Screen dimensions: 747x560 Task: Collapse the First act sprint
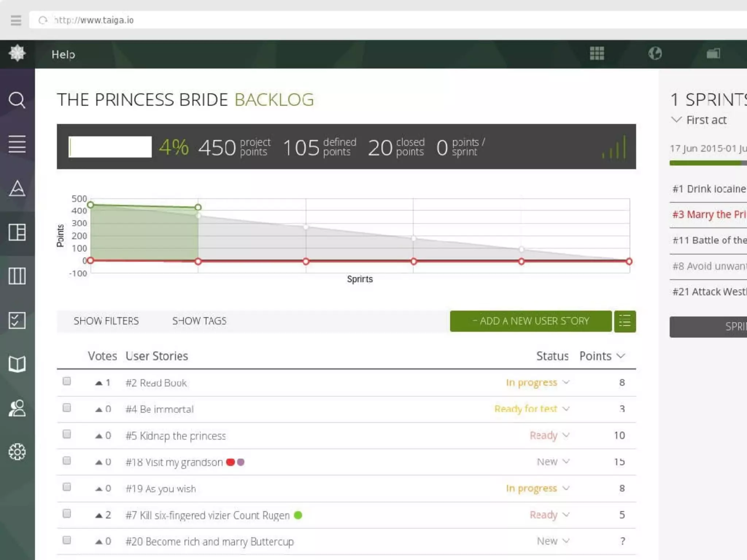coord(677,120)
